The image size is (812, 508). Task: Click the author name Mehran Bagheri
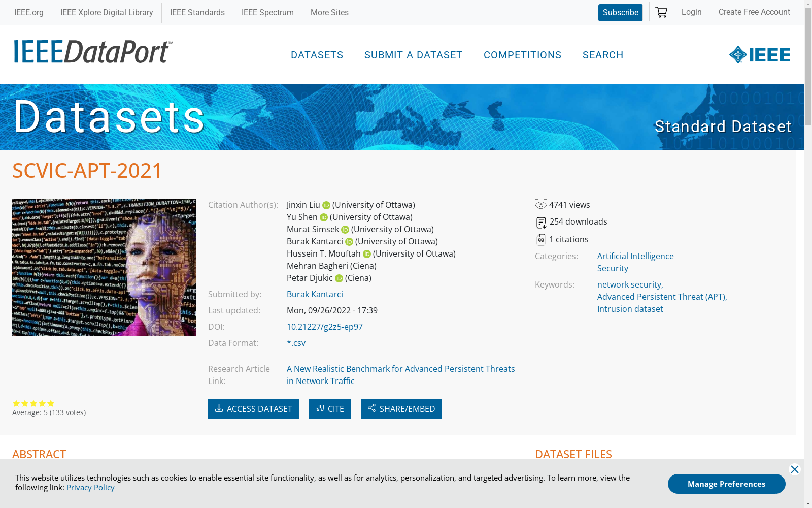click(x=317, y=266)
